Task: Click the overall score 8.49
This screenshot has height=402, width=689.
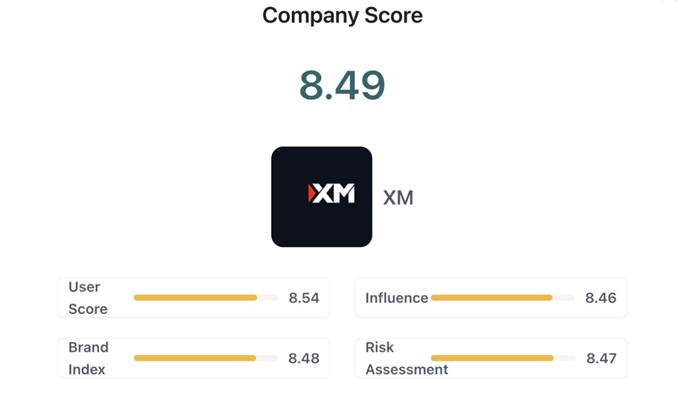Action: (x=342, y=85)
